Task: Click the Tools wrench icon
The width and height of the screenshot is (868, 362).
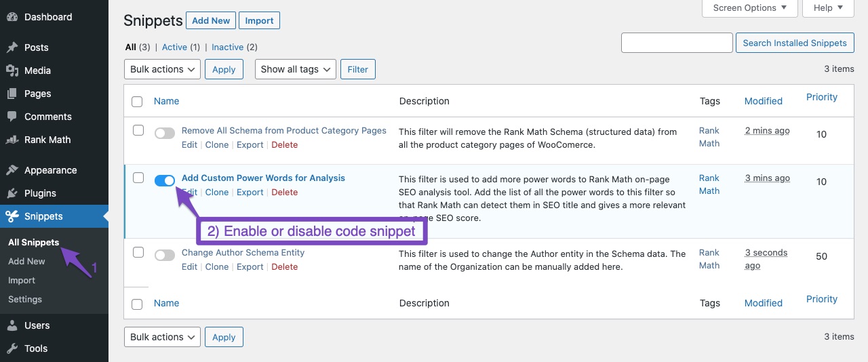Action: [x=12, y=348]
